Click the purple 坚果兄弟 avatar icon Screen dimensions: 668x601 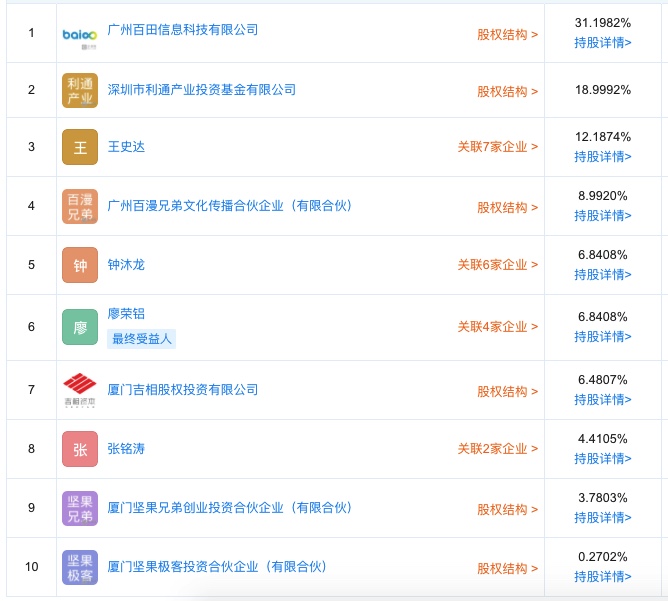[80, 508]
